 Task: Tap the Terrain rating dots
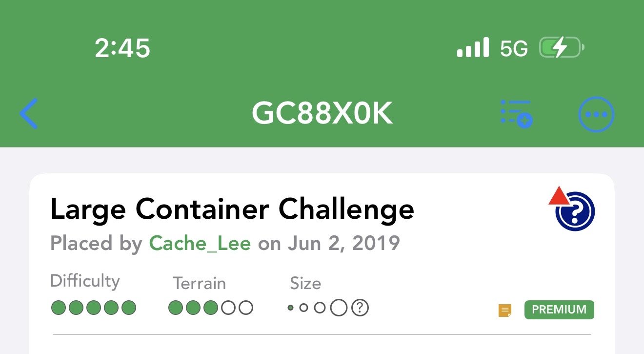pyautogui.click(x=211, y=308)
